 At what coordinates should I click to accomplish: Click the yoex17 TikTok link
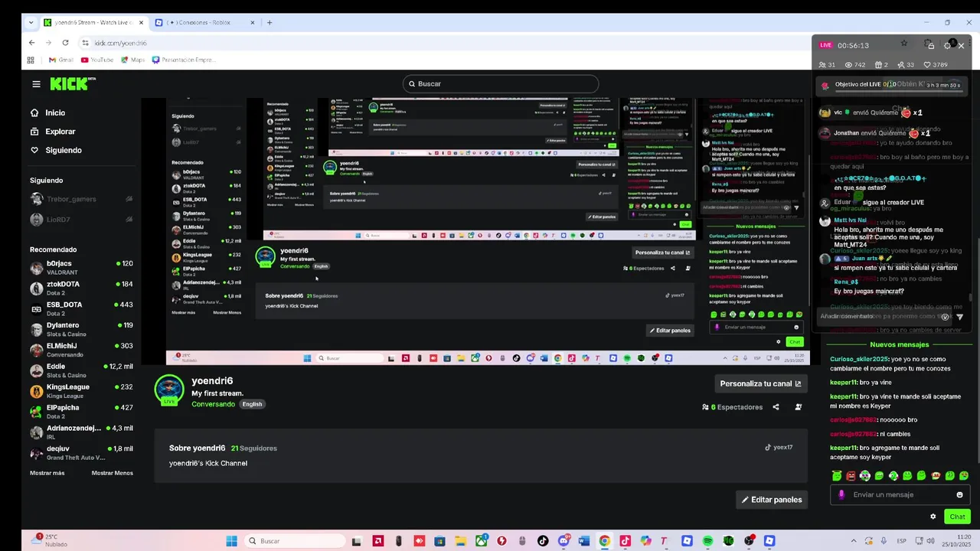click(779, 448)
